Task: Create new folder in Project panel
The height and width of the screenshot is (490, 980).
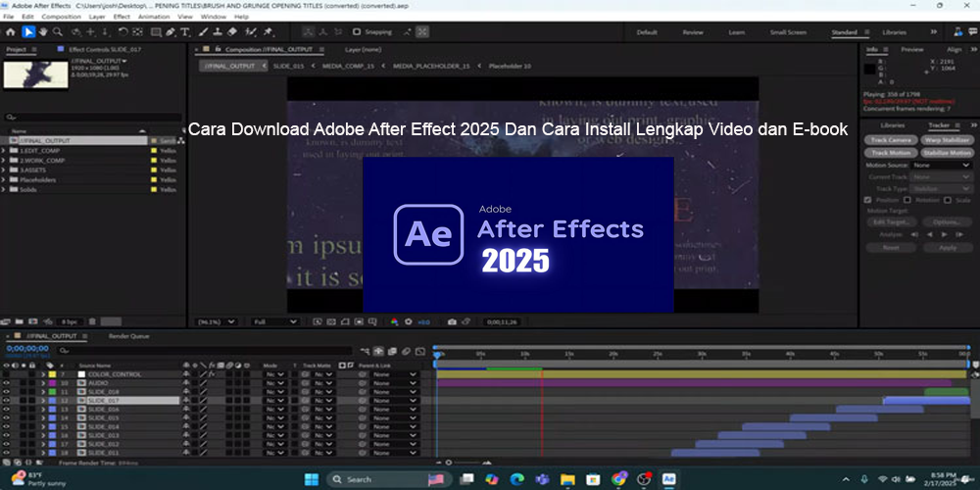Action: click(x=20, y=321)
